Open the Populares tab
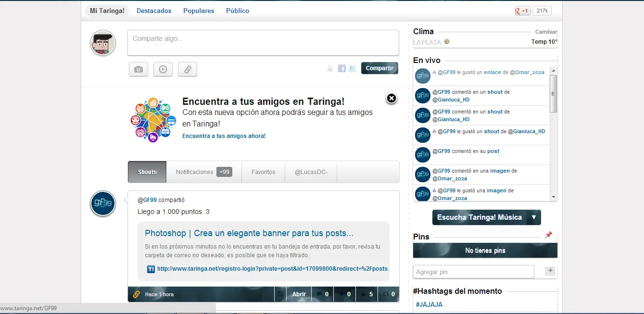Image resolution: width=644 pixels, height=314 pixels. pos(199,11)
